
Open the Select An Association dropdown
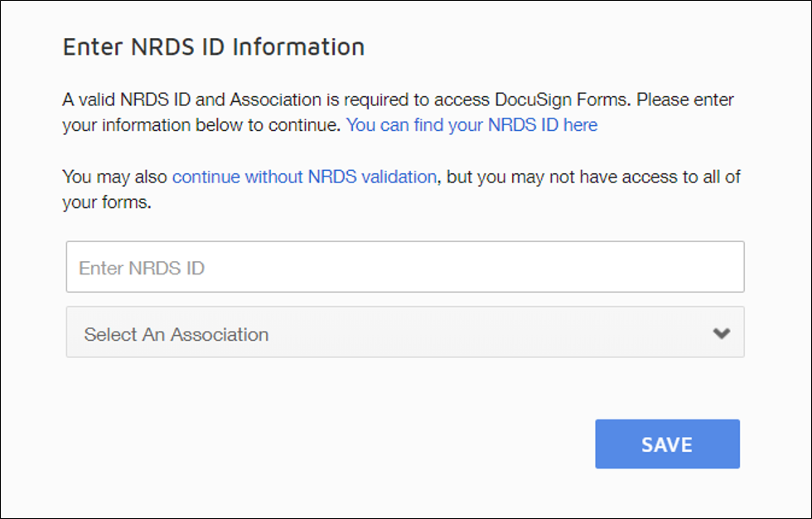pyautogui.click(x=405, y=332)
